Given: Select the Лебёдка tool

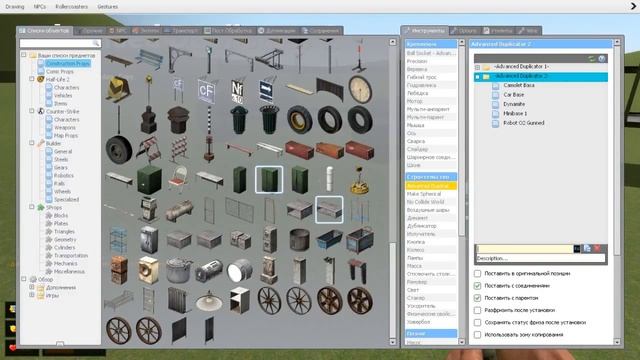Looking at the screenshot, I should (418, 93).
